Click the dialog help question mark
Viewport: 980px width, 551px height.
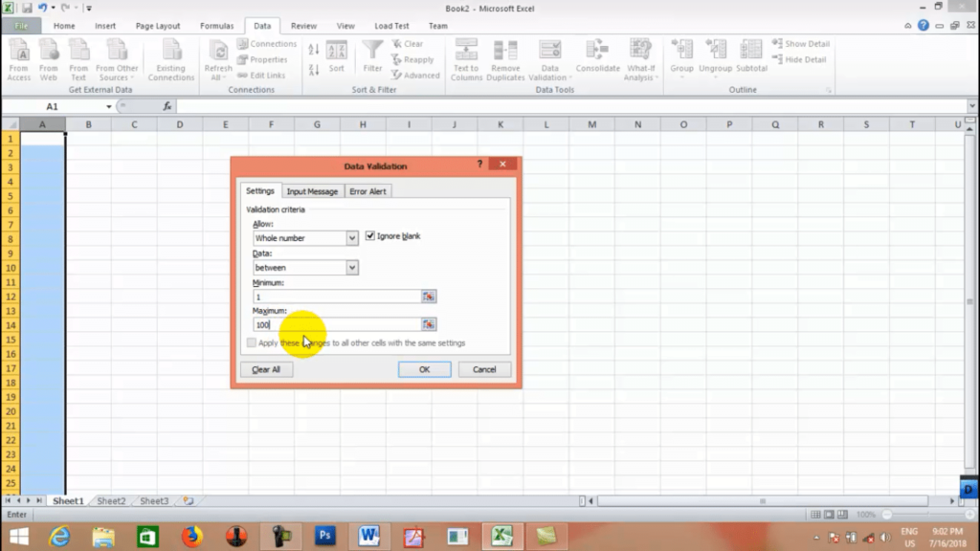[479, 164]
